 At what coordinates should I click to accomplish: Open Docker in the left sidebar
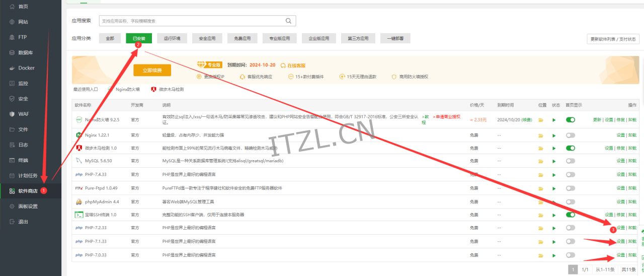click(x=26, y=68)
